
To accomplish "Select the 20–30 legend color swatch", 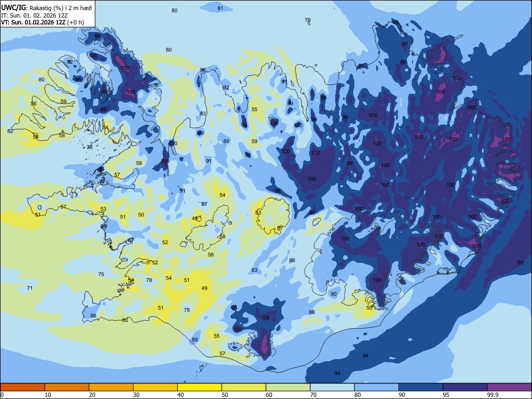I will 111,387.
